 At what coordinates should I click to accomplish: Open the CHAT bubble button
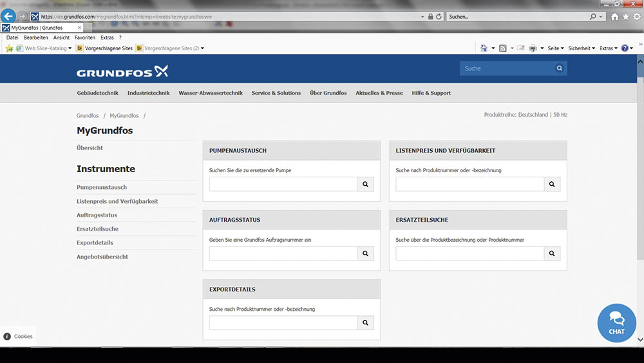616,323
